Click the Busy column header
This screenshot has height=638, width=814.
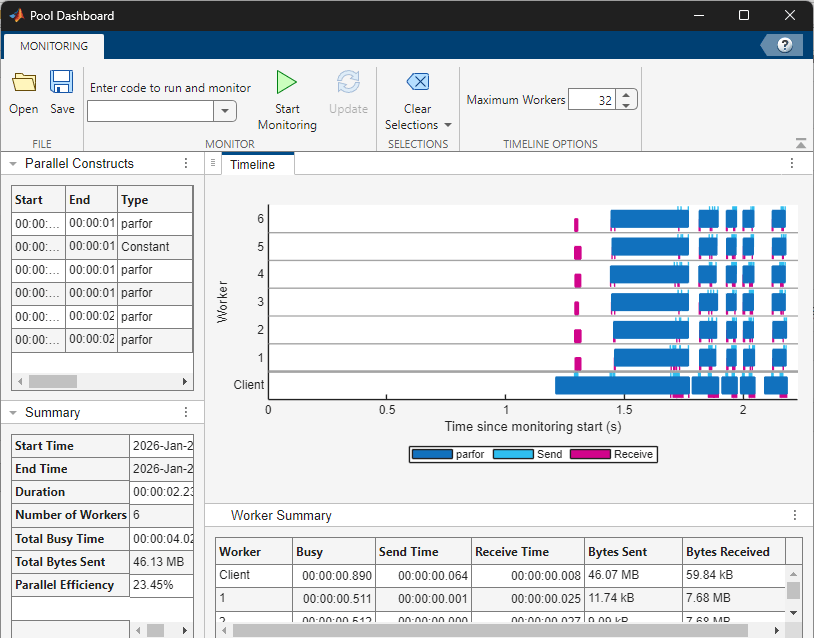point(334,552)
